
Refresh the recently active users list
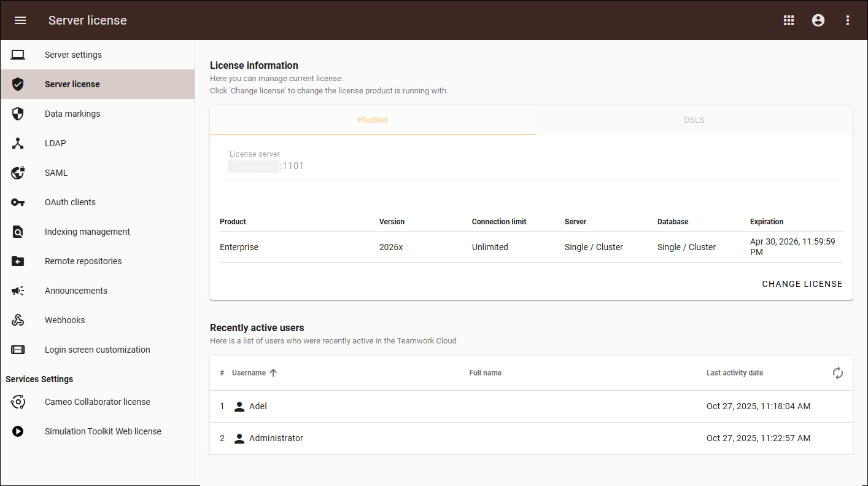pyautogui.click(x=838, y=373)
